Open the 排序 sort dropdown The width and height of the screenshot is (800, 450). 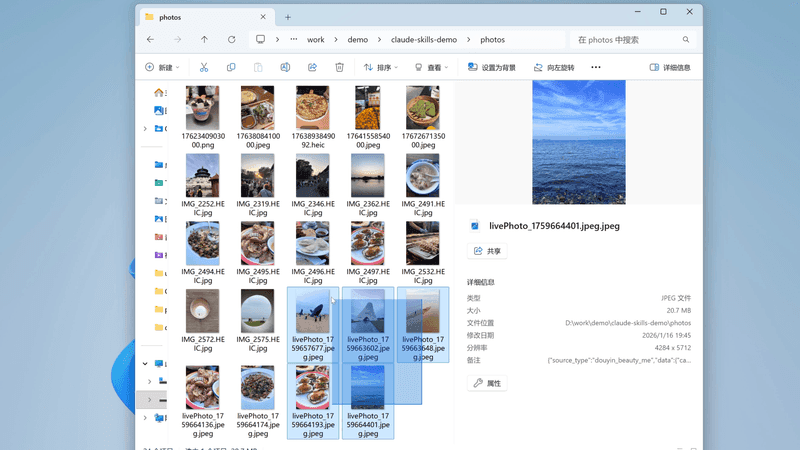(x=380, y=67)
